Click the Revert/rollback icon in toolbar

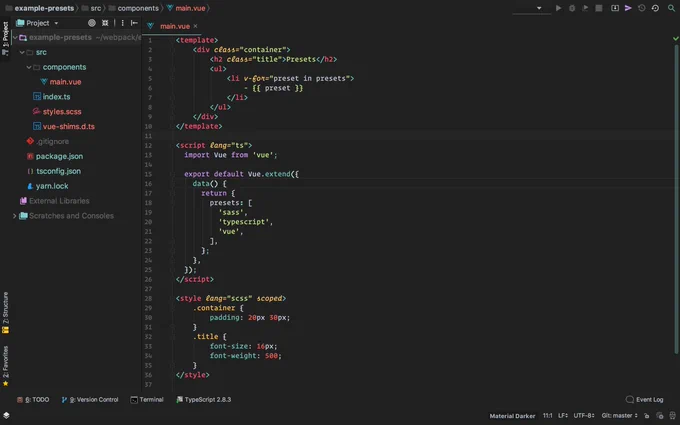coord(655,8)
